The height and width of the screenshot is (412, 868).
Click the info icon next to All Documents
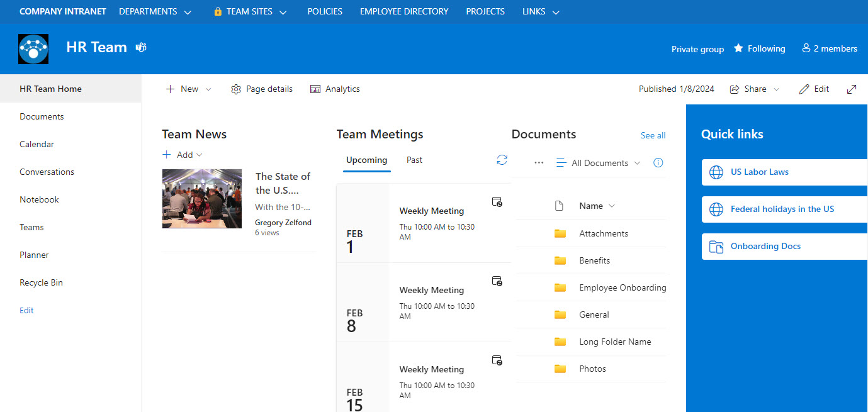658,162
